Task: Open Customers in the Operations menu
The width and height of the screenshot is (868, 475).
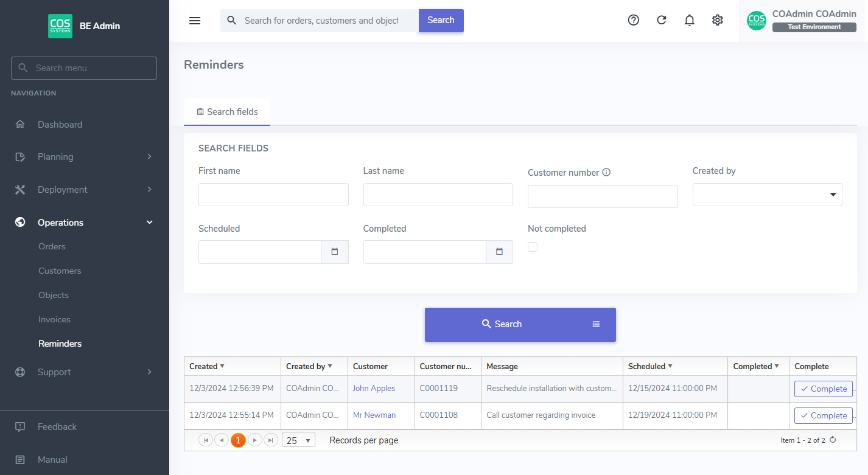Action: click(x=60, y=271)
